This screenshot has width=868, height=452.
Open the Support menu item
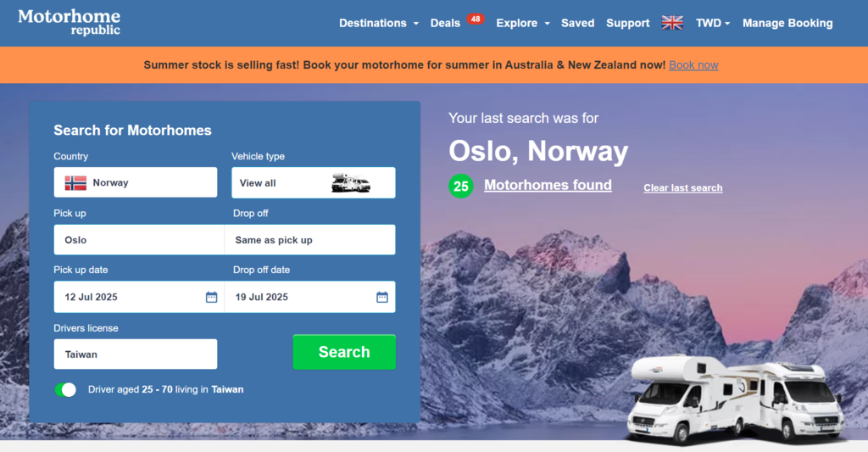pos(628,23)
